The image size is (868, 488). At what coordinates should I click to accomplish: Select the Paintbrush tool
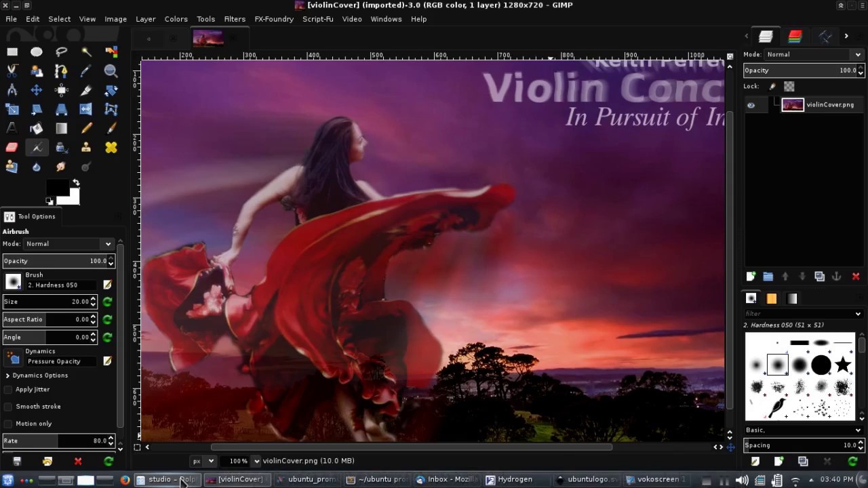(x=111, y=128)
